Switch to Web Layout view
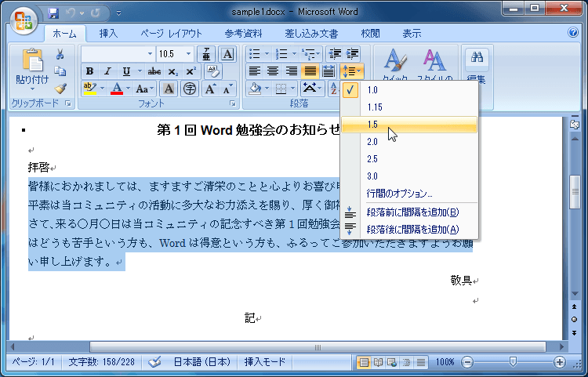The image size is (588, 377). pos(392,362)
